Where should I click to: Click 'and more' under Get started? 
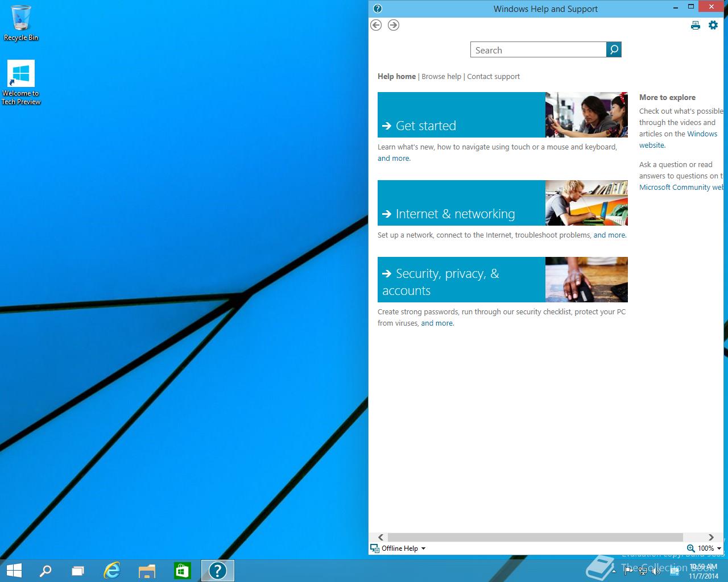point(394,159)
